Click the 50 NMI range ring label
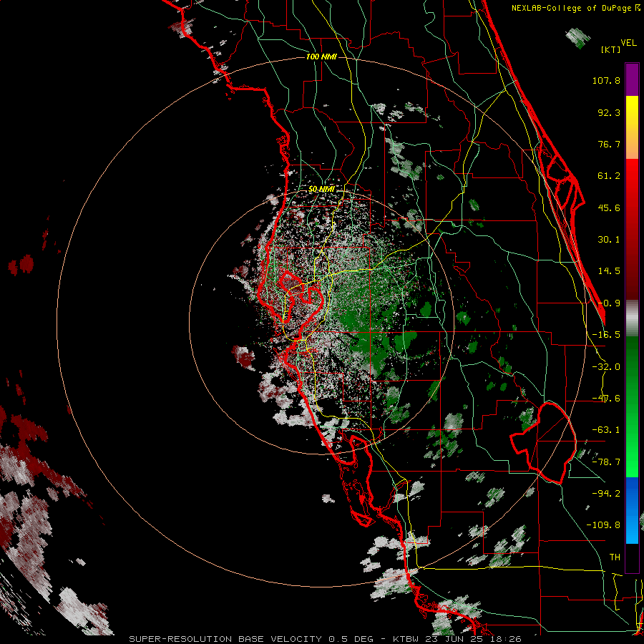This screenshot has height=644, width=644. pos(321,189)
